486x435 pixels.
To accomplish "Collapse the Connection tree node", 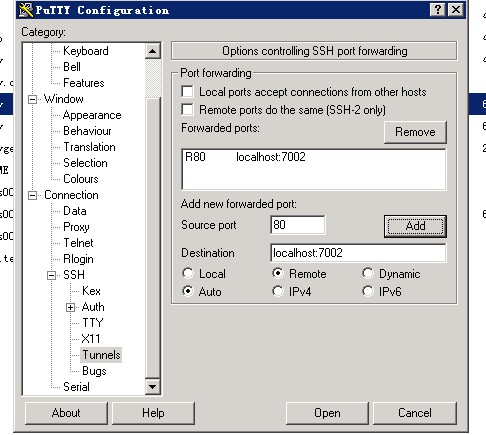I will pyautogui.click(x=32, y=195).
